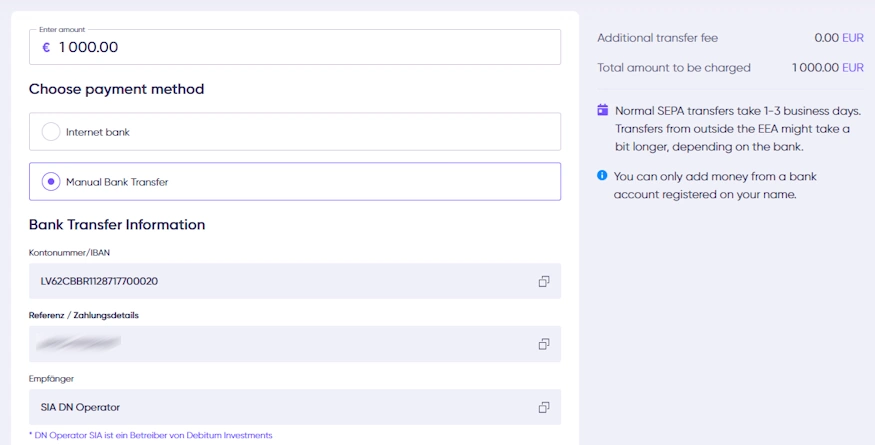Click the Normal SEPA transfers note text
Viewport: 875px width, 445px height.
(x=732, y=129)
